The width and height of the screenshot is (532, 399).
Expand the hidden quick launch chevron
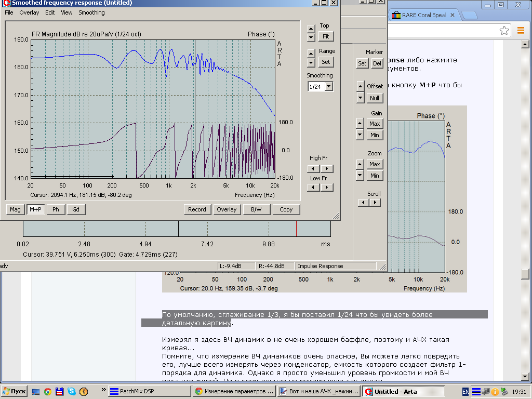pyautogui.click(x=103, y=390)
